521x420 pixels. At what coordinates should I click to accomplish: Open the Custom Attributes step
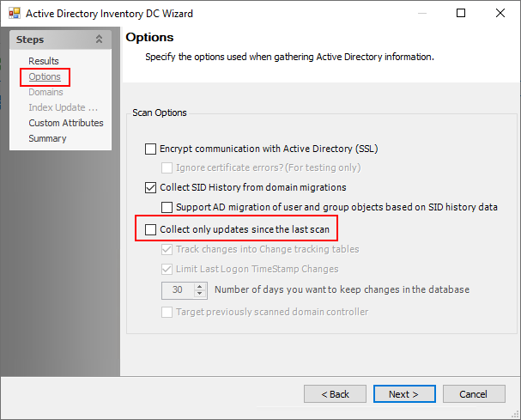66,123
